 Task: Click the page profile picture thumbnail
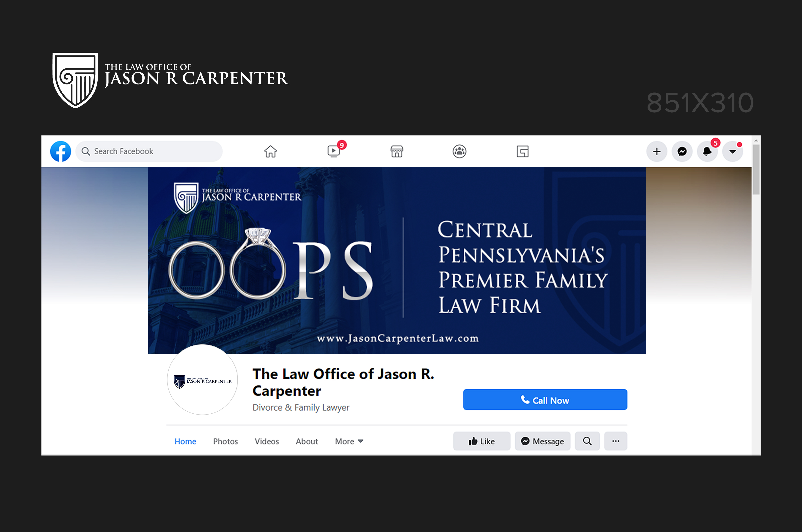coord(202,380)
